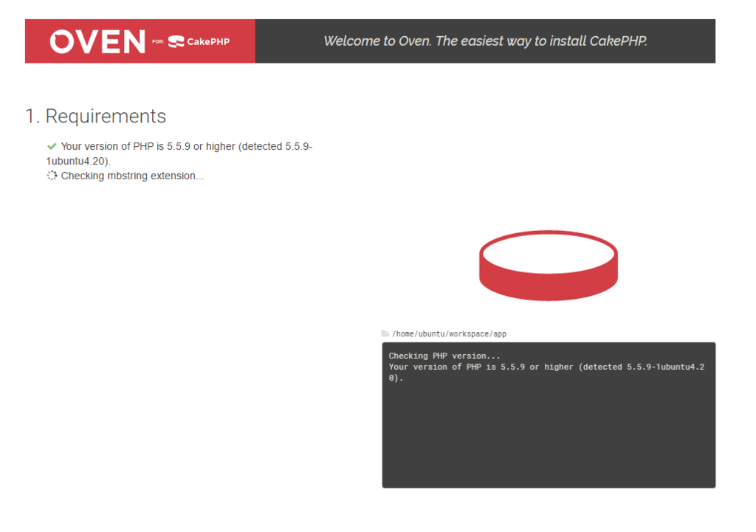Screen dimensions: 756x532
Task: Click the dark console output panel
Action: (x=549, y=415)
